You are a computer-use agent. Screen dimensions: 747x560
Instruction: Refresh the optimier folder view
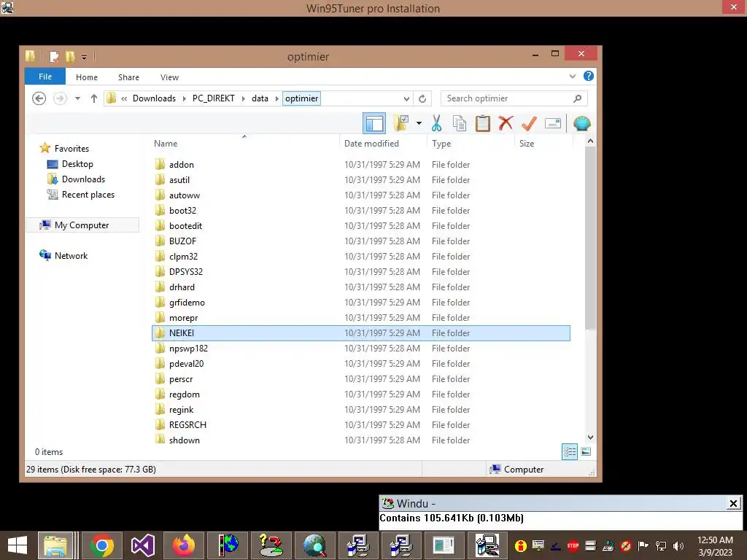[x=422, y=98]
